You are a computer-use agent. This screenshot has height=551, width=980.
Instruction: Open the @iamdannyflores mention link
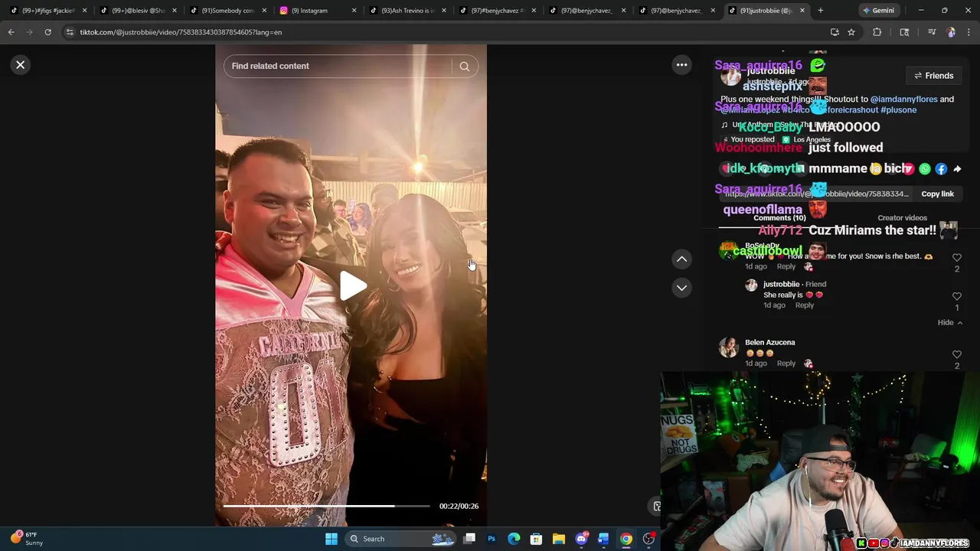pyautogui.click(x=903, y=99)
